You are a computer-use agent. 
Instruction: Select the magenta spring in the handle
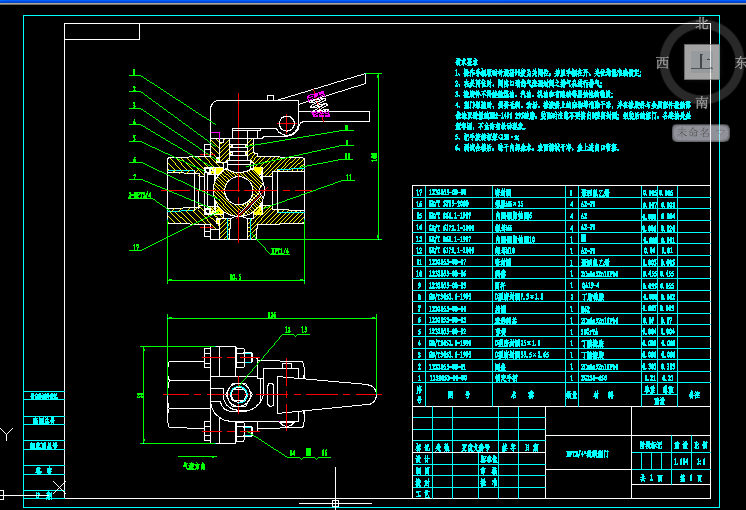coord(318,105)
